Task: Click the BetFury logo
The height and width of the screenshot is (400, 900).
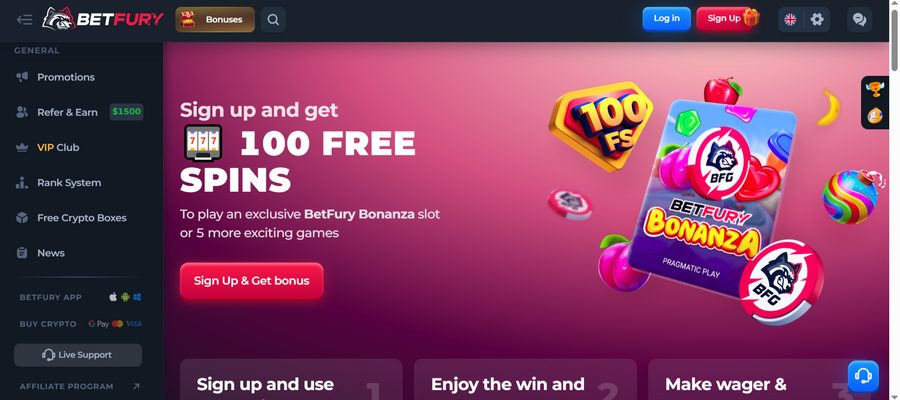Action: coord(103,20)
